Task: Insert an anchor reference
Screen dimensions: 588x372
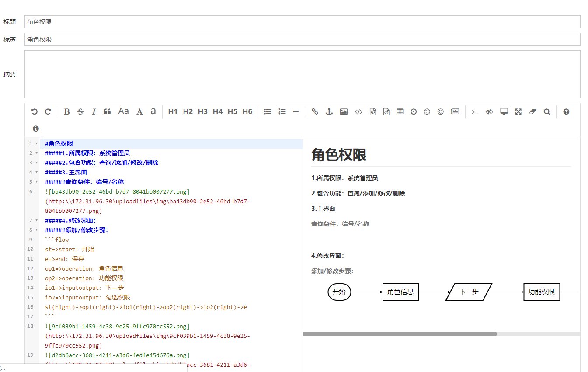Action: (329, 112)
